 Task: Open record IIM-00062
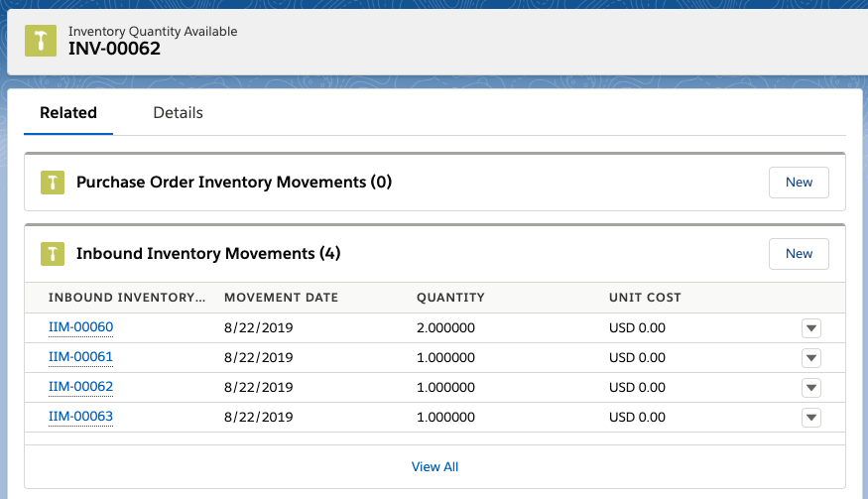80,387
